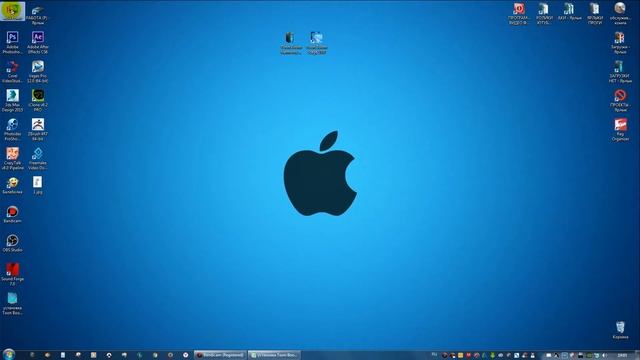The height and width of the screenshot is (360, 640).
Task: Select the Key Organizer desktop icon
Action: point(620,129)
